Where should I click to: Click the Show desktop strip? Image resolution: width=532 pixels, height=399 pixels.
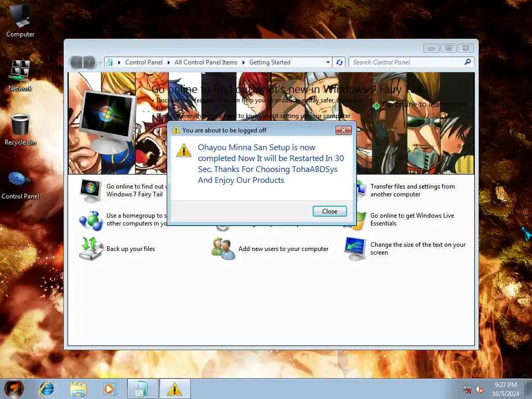tap(528, 389)
